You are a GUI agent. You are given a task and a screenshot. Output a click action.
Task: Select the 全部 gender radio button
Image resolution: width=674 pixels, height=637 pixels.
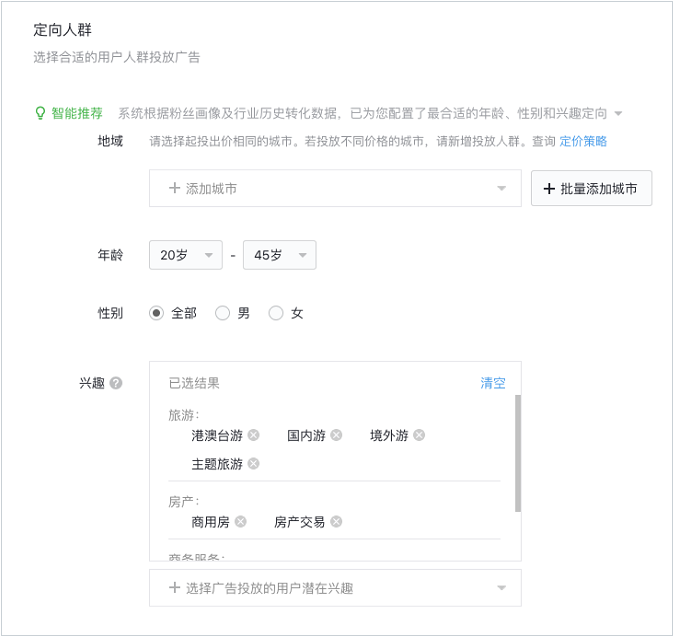[156, 313]
